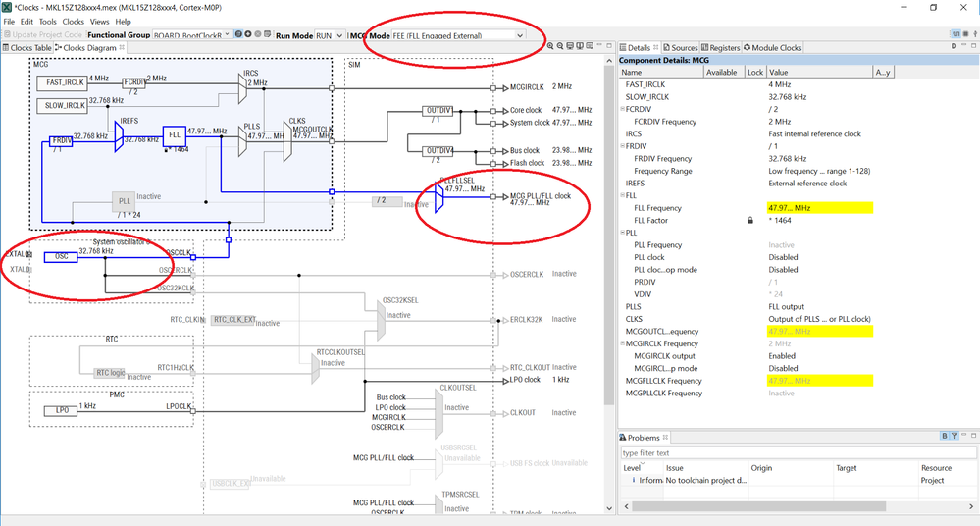Minimize the Details panel view
The image size is (980, 526).
(x=963, y=46)
